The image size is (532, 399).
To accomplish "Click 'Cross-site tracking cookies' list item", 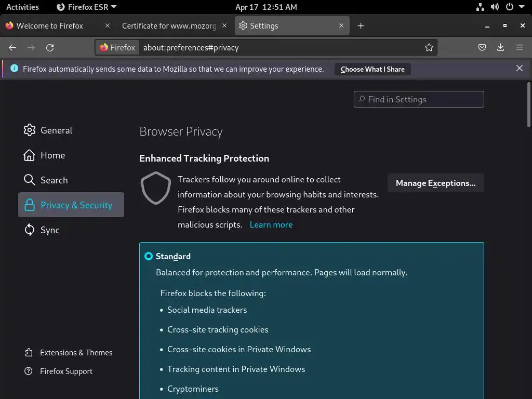I will pyautogui.click(x=218, y=329).
